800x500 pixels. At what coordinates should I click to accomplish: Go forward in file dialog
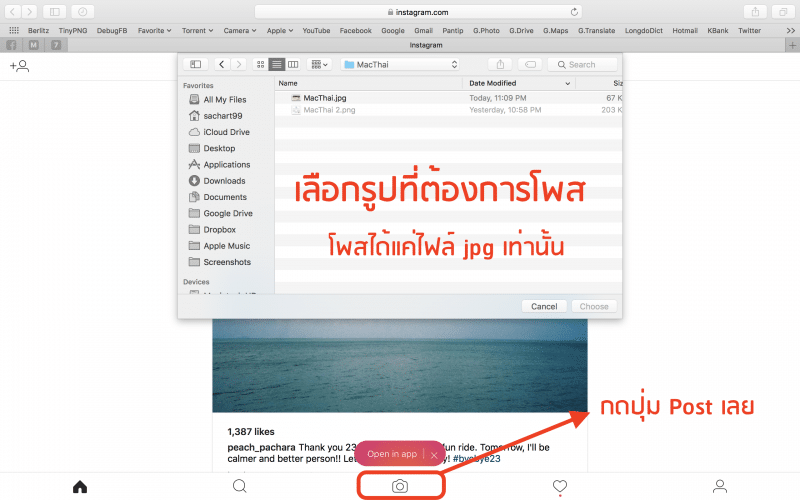point(238,64)
